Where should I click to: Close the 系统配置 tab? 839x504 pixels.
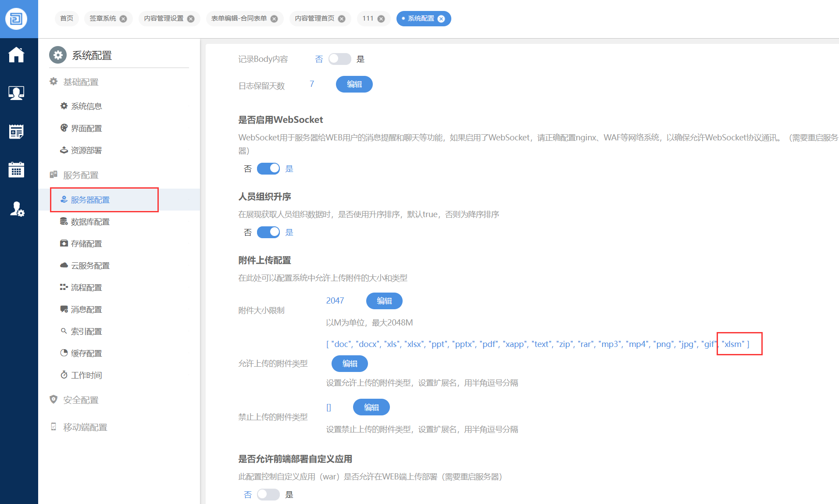pyautogui.click(x=441, y=19)
